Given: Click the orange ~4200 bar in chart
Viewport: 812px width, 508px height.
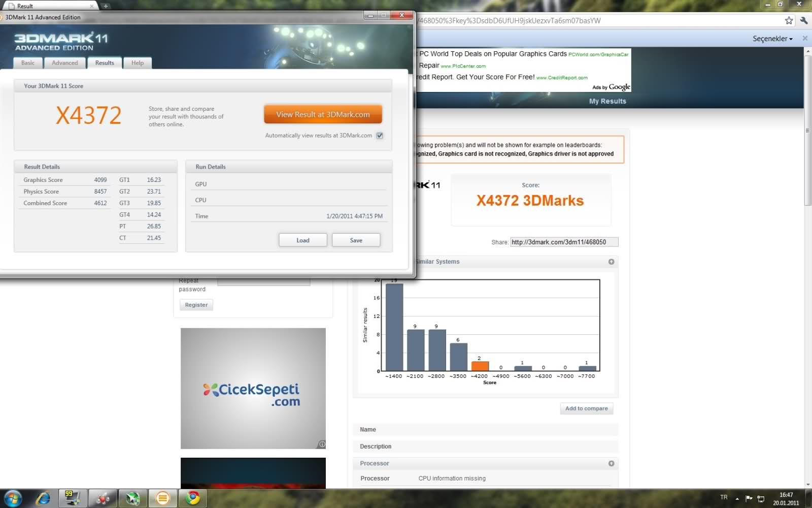Looking at the screenshot, I should pyautogui.click(x=480, y=366).
